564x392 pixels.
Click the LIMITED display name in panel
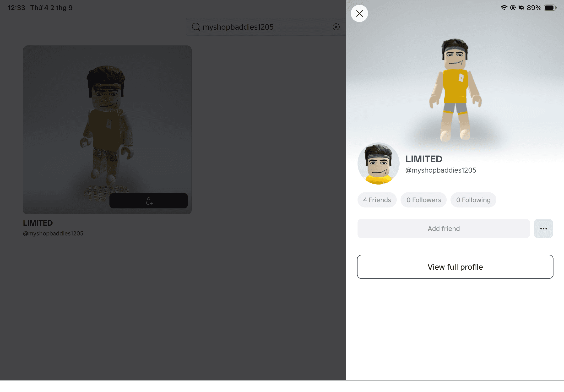coord(424,159)
